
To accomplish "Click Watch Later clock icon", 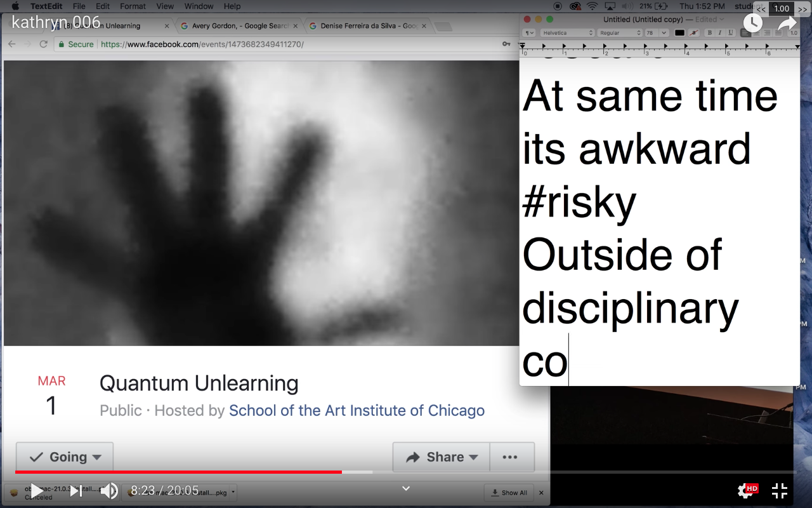I will coord(752,23).
